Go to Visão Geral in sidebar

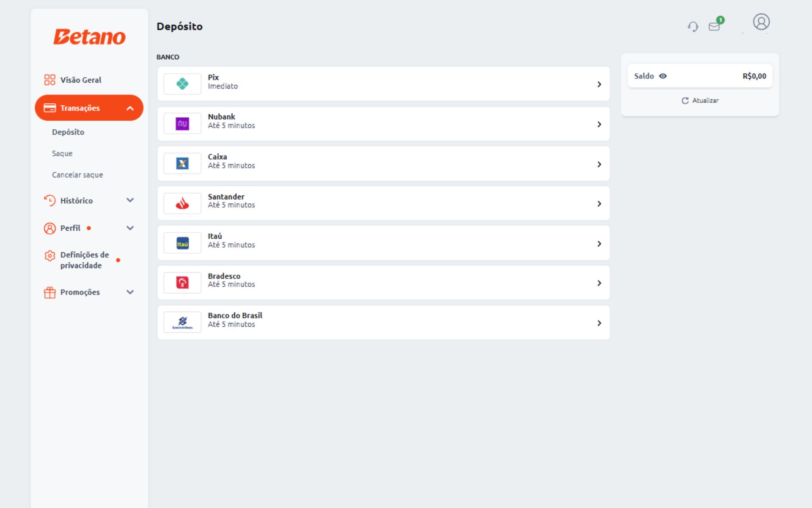(80, 80)
